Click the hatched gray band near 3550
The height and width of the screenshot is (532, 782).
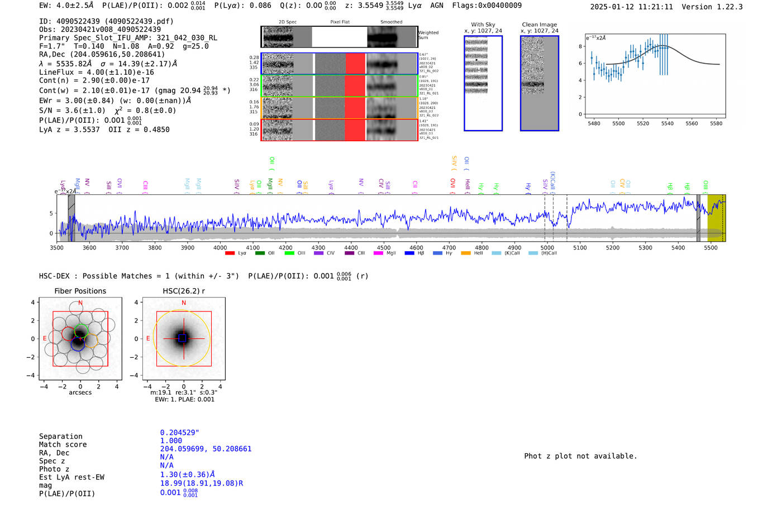click(71, 218)
